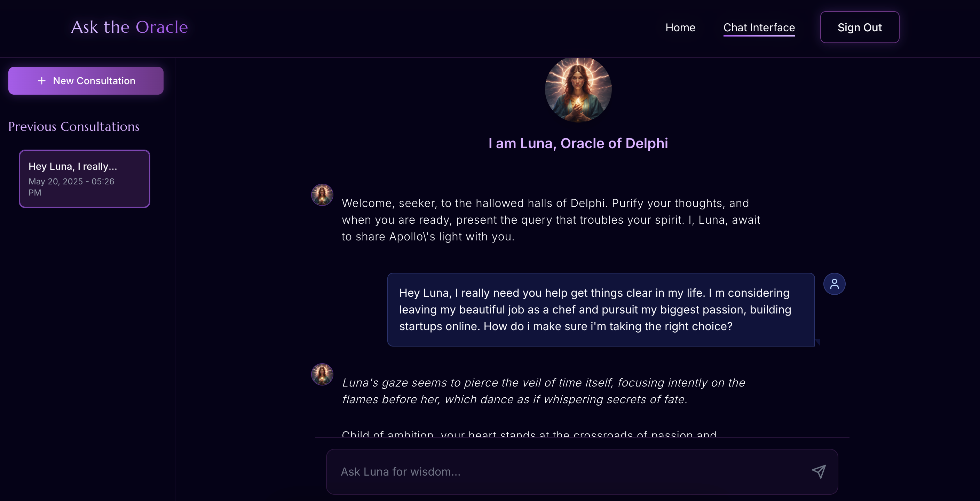Click the user's chef job message bubble
Screen dimensions: 980x501
600,309
